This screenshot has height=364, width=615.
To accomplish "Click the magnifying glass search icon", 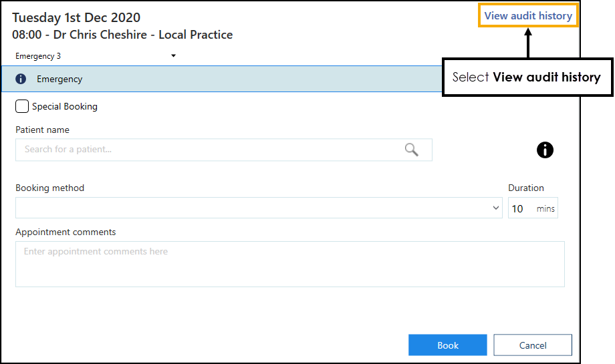I will pos(412,150).
